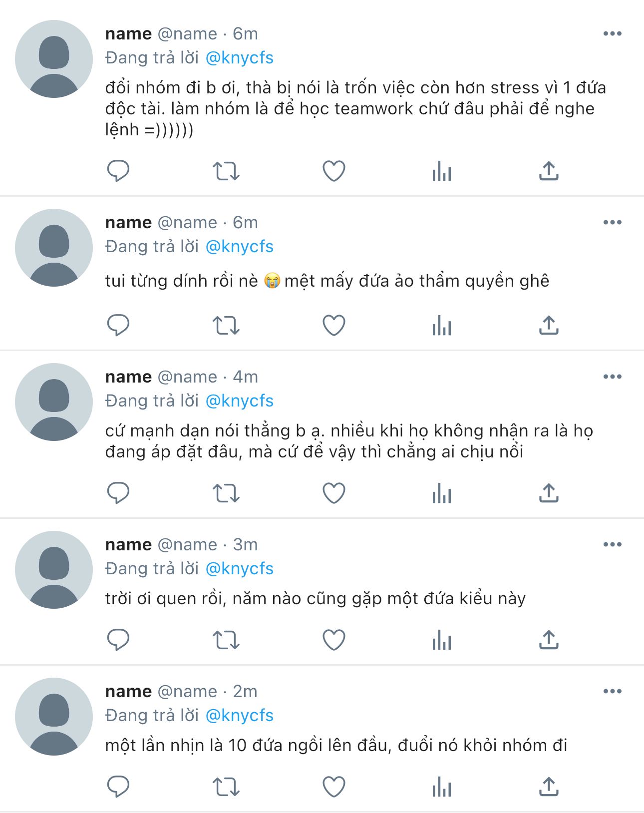Share the "cứ mạnh dạn nói thẳng" tweet
The image size is (644, 813).
click(x=549, y=493)
